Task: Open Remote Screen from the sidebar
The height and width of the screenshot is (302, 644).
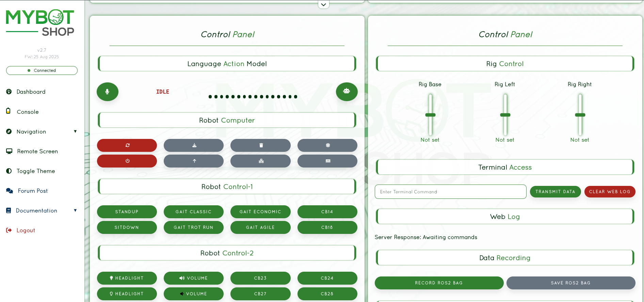Action: (37, 151)
